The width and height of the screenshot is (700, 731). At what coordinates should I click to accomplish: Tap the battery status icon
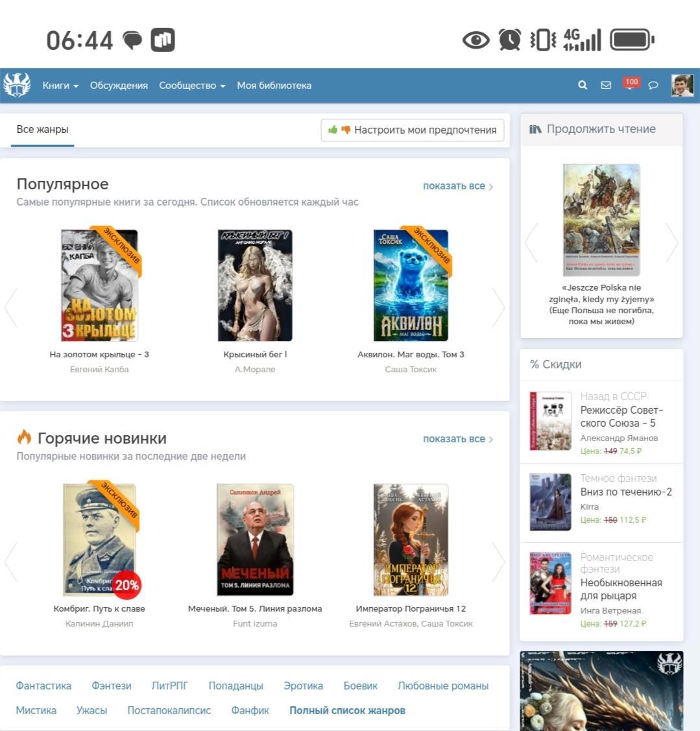[x=632, y=40]
